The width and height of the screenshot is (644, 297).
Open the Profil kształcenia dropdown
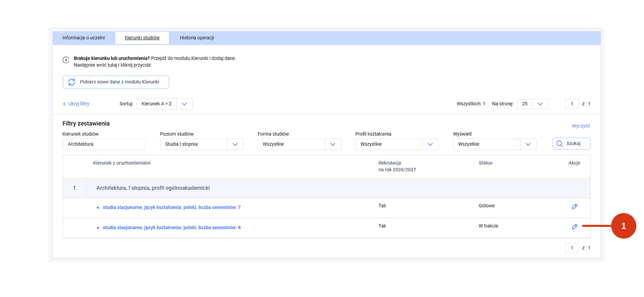click(x=430, y=144)
